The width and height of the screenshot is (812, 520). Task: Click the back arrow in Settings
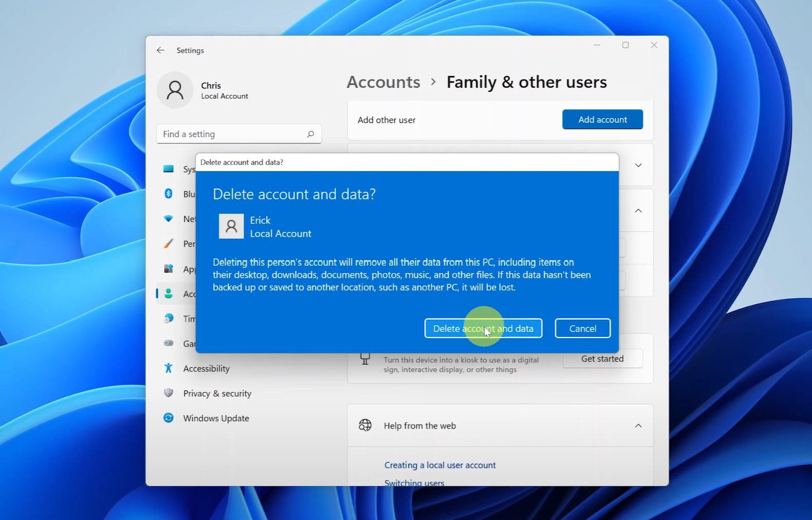[x=160, y=50]
